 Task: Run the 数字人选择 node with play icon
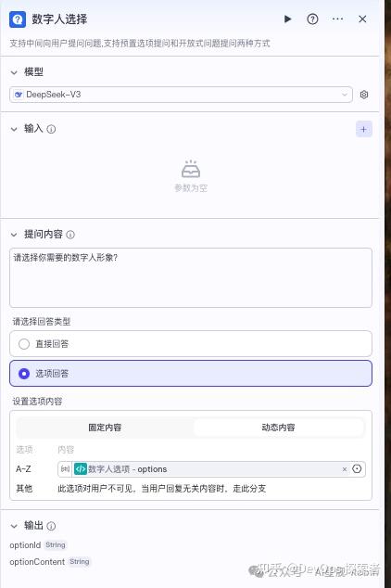(x=287, y=19)
